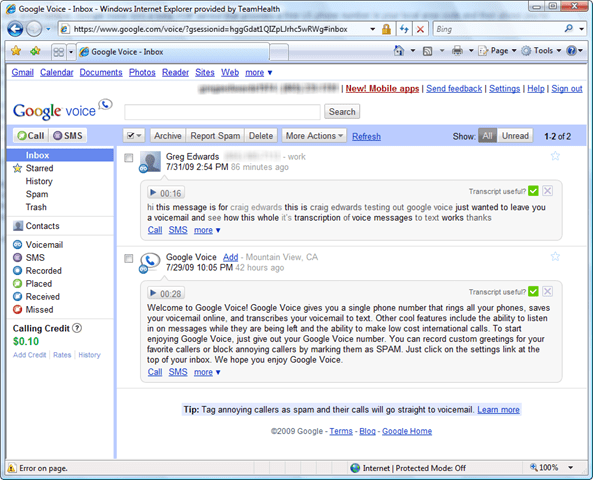Mark Greg Edwards transcript useful with green check
Image resolution: width=593 pixels, height=480 pixels.
[533, 191]
